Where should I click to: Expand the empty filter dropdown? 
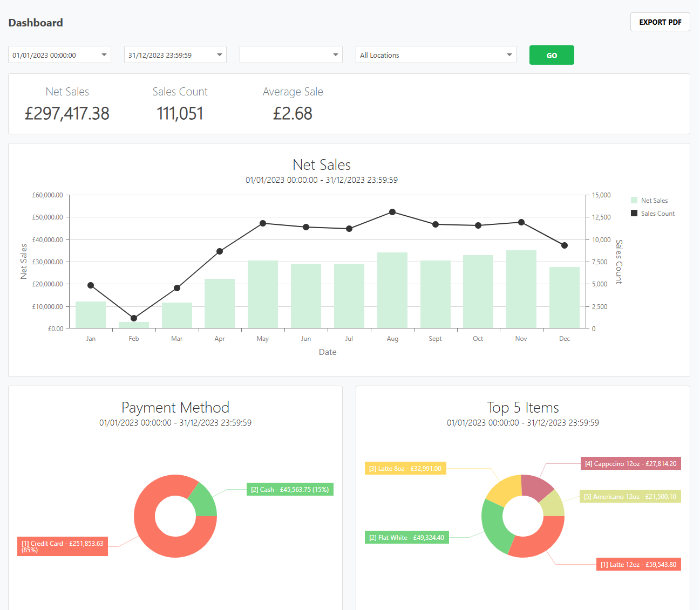click(x=291, y=55)
